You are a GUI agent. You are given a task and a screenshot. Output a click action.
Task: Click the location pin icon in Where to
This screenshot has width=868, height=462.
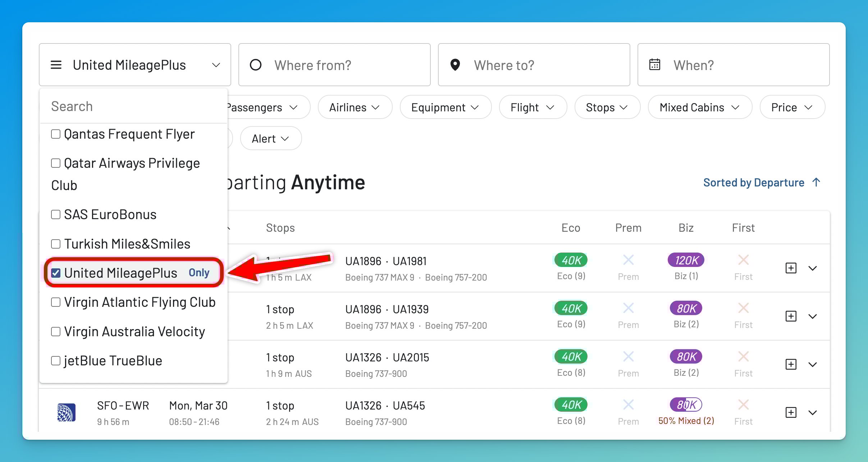[x=455, y=65]
